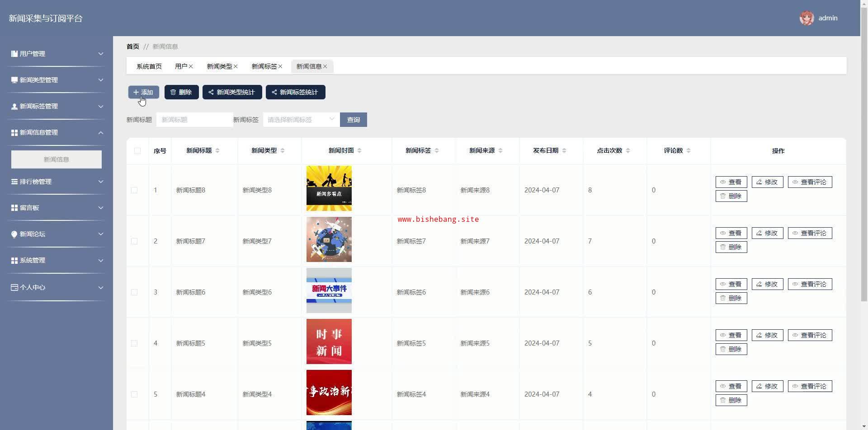Viewport: 868px width, 430px height.
Task: Toggle the select-all checkbox in table header
Action: point(137,151)
